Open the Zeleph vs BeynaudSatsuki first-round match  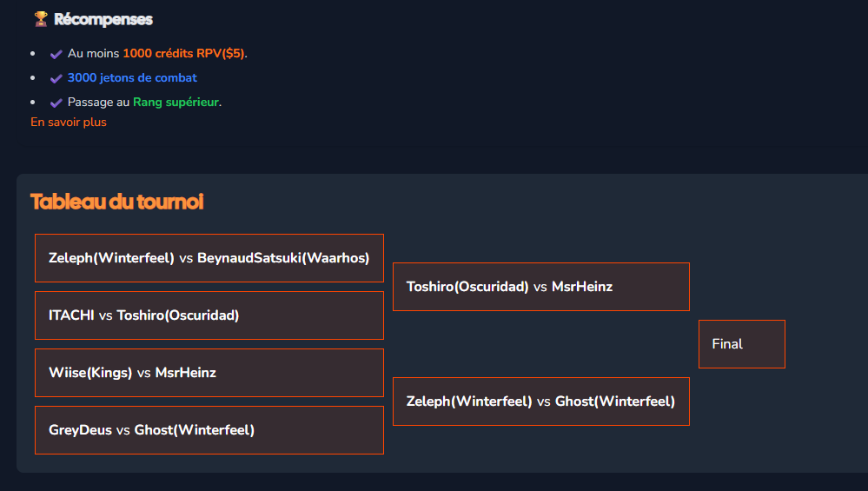pyautogui.click(x=209, y=258)
